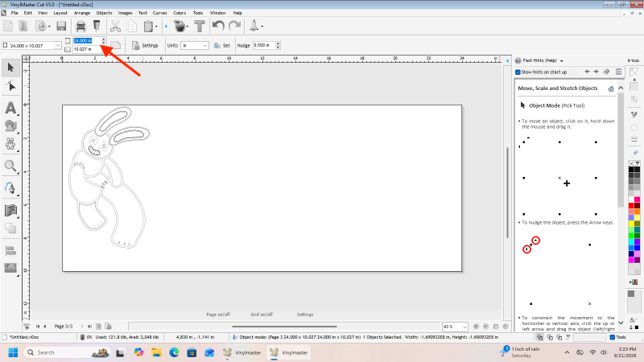The width and height of the screenshot is (644, 362).
Task: Go to previous hint with back arrow
Action: (x=587, y=72)
